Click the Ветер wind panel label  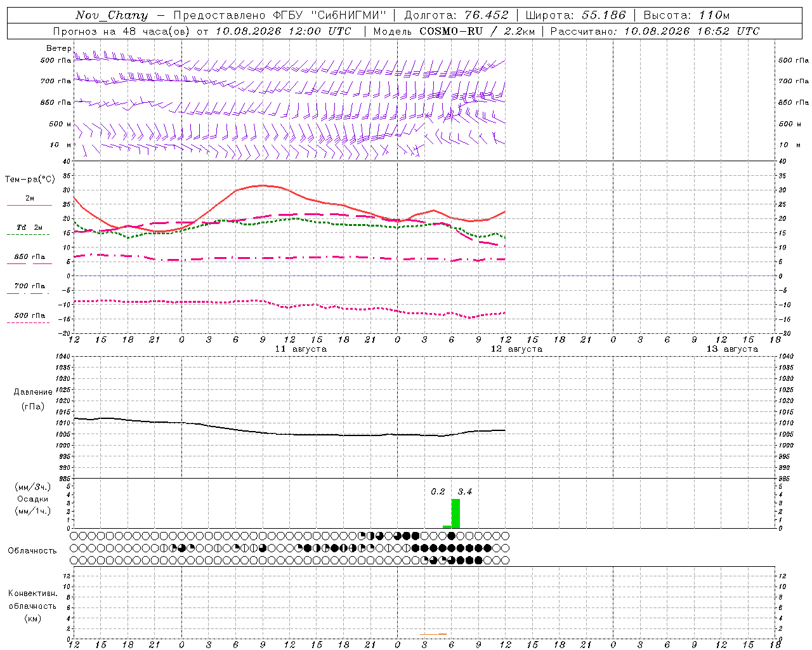pyautogui.click(x=58, y=48)
